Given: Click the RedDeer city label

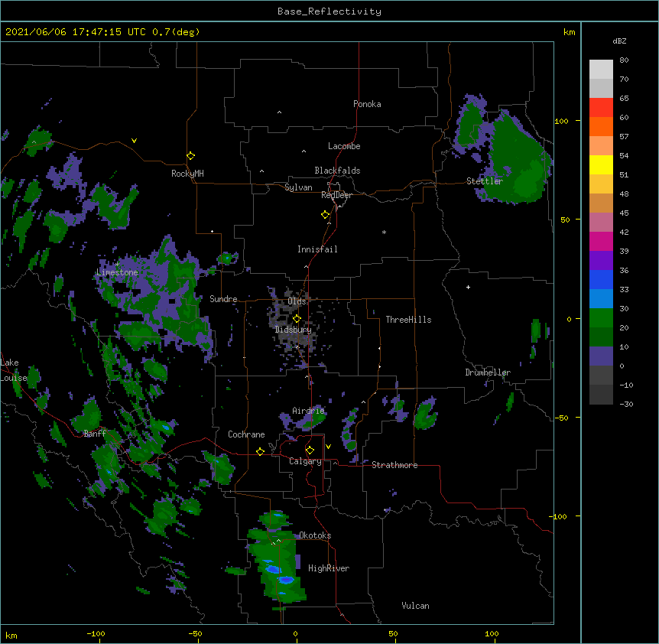Looking at the screenshot, I should click(x=336, y=195).
